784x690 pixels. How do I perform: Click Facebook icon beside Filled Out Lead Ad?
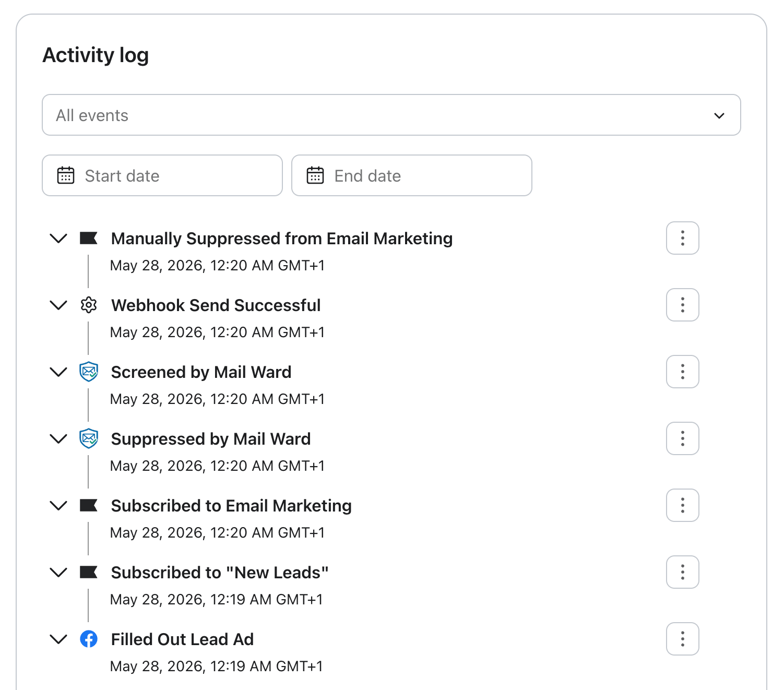pos(89,639)
